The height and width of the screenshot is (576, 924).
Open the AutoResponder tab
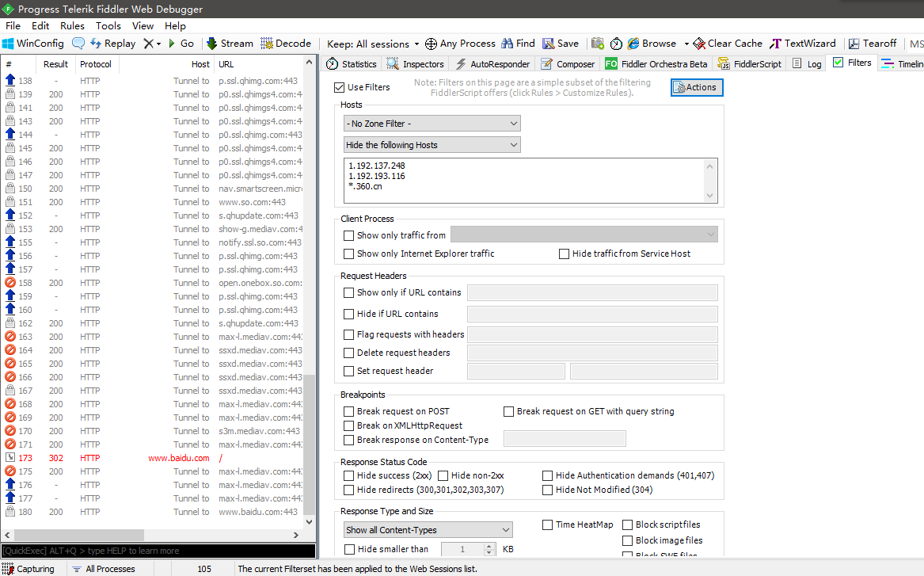[492, 63]
